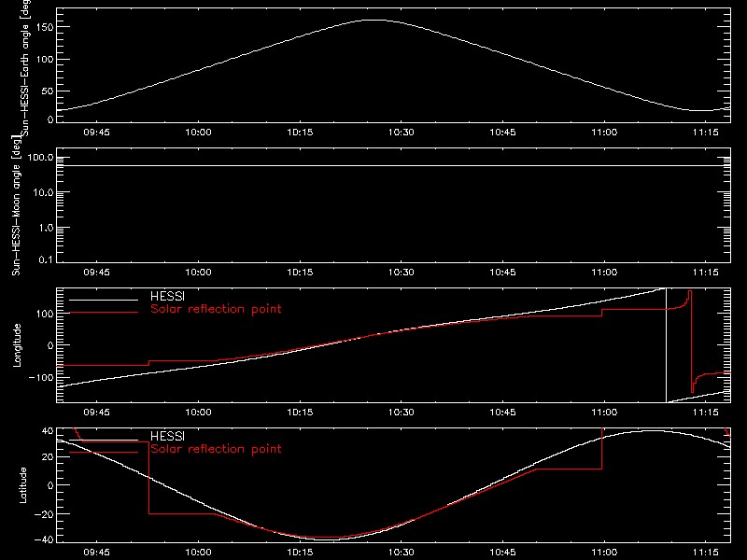
Task: Click '09:45' under the Moon angle plot
Action: coord(97,273)
